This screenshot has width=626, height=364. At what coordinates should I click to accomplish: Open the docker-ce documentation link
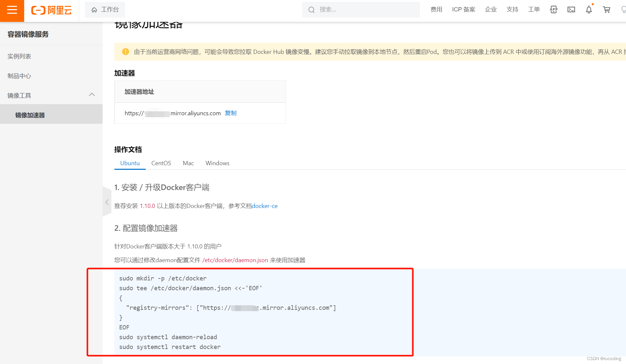coord(265,206)
